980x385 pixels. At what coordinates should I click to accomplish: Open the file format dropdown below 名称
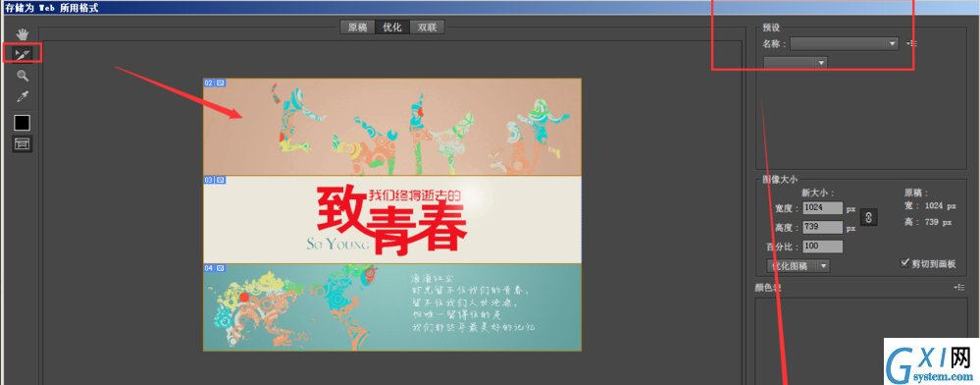pos(795,63)
